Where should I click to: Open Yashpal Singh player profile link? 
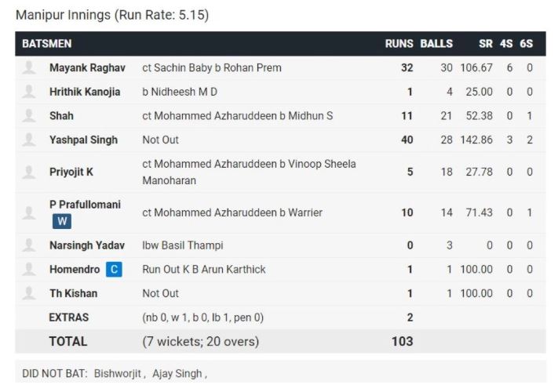[x=83, y=140]
